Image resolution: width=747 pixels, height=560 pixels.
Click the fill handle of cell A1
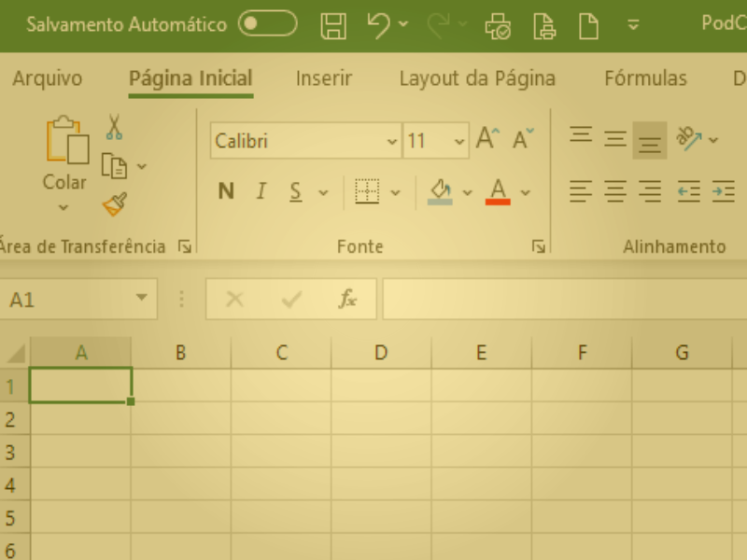131,402
